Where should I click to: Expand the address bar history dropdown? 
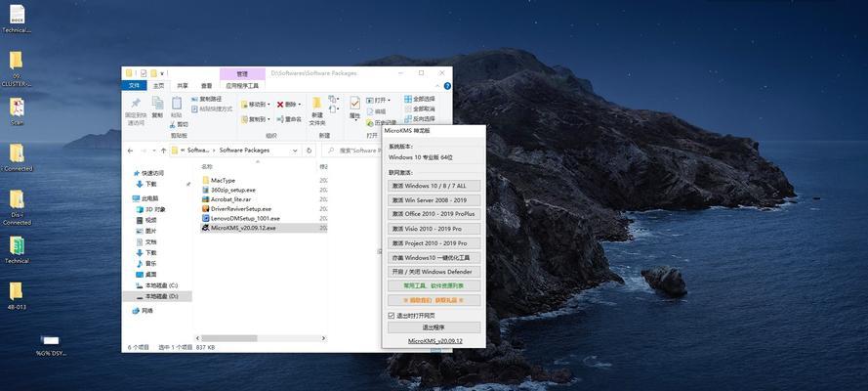(x=295, y=151)
